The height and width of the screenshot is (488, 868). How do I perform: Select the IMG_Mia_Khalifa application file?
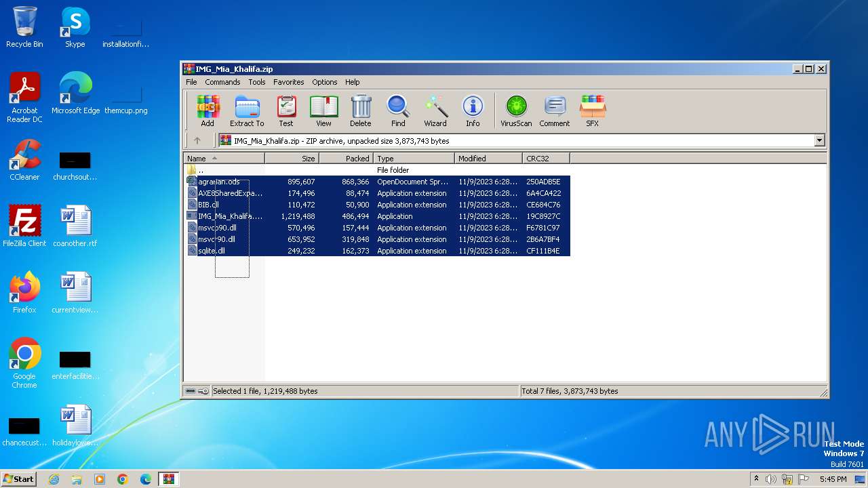point(376,216)
